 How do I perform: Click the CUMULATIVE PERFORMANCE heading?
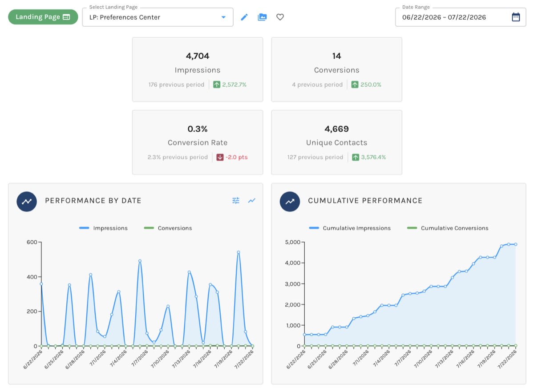coord(365,201)
